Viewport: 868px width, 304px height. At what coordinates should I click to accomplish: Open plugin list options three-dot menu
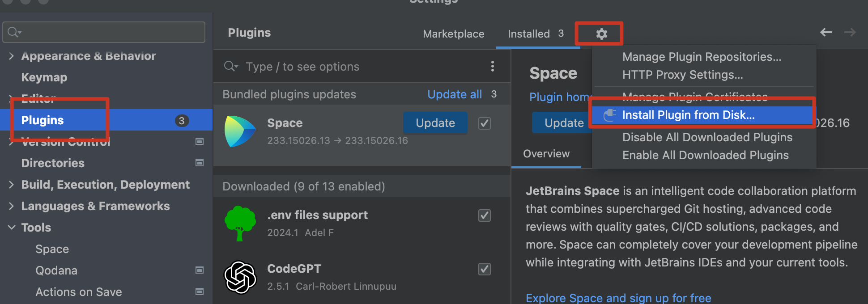point(493,66)
